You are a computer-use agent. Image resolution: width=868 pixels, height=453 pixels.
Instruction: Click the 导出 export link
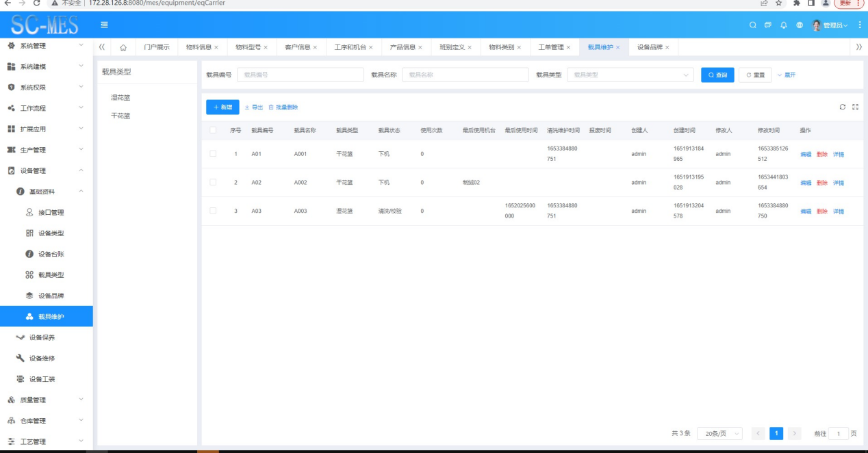click(254, 107)
